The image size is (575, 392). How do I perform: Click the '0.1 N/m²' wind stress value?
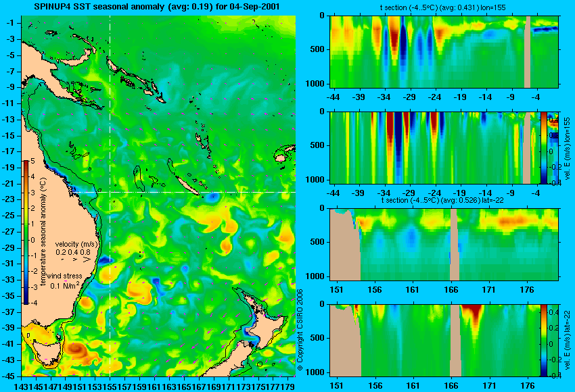coord(64,285)
